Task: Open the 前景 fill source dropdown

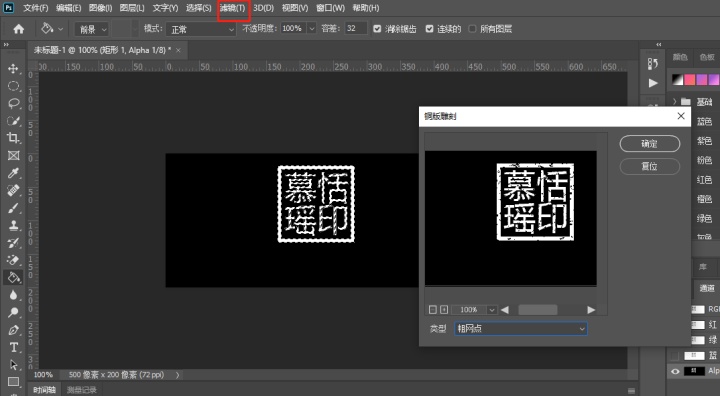Action: (x=91, y=29)
